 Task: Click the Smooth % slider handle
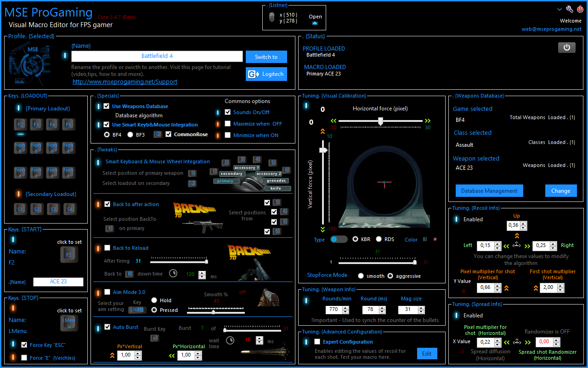(x=213, y=312)
